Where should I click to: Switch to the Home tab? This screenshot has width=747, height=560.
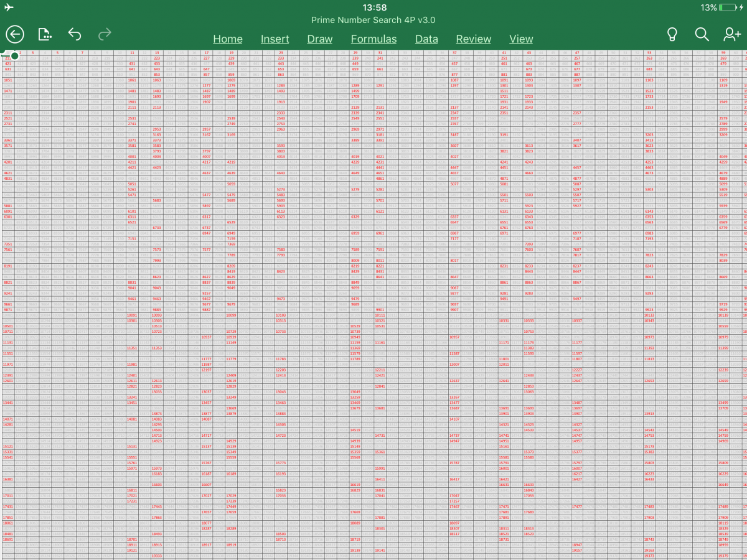click(228, 39)
